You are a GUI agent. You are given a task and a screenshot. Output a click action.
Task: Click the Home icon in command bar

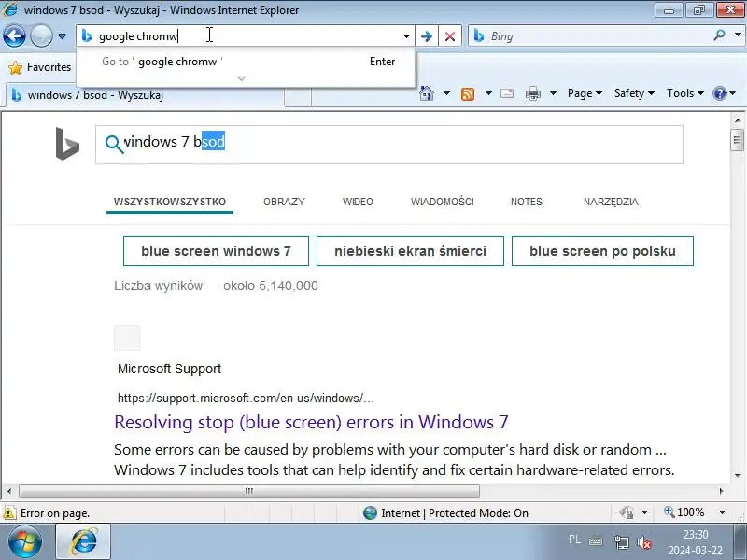[427, 93]
